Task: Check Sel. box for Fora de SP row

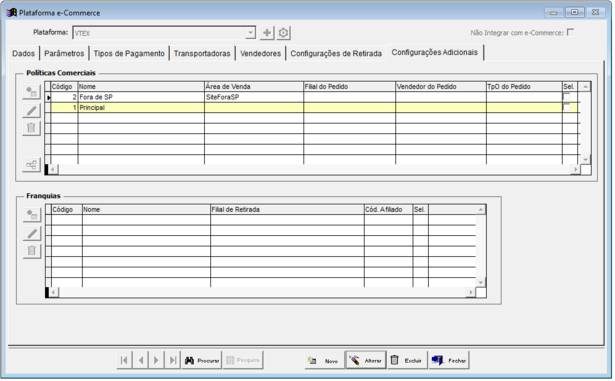Action: (x=567, y=97)
